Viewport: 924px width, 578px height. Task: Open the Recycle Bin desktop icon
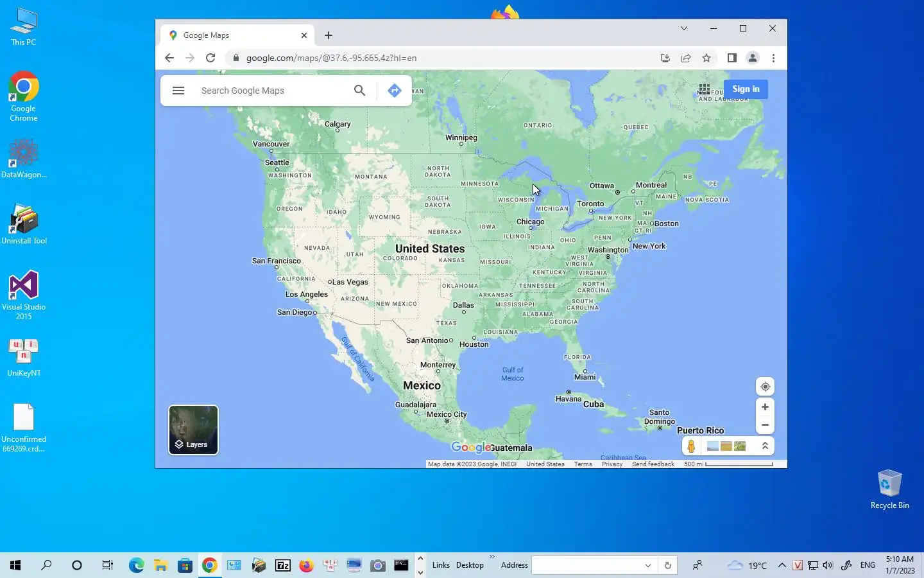pyautogui.click(x=889, y=489)
